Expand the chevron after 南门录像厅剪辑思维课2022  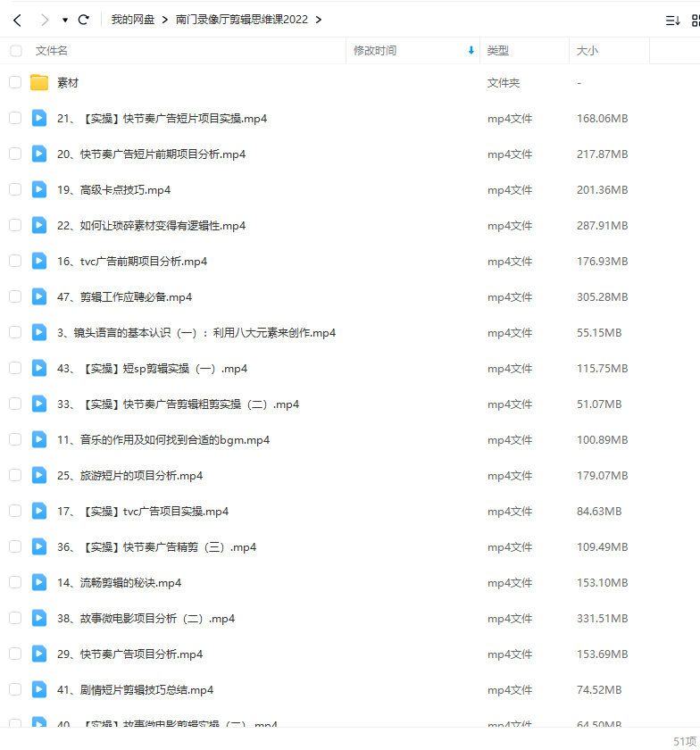319,20
